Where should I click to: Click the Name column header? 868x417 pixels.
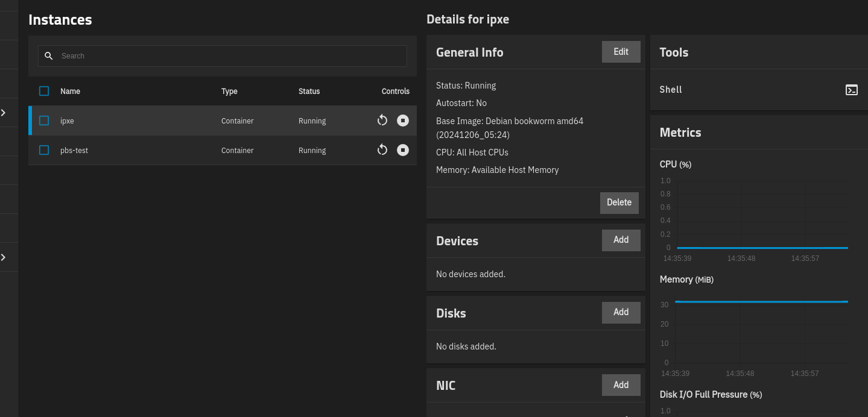70,92
